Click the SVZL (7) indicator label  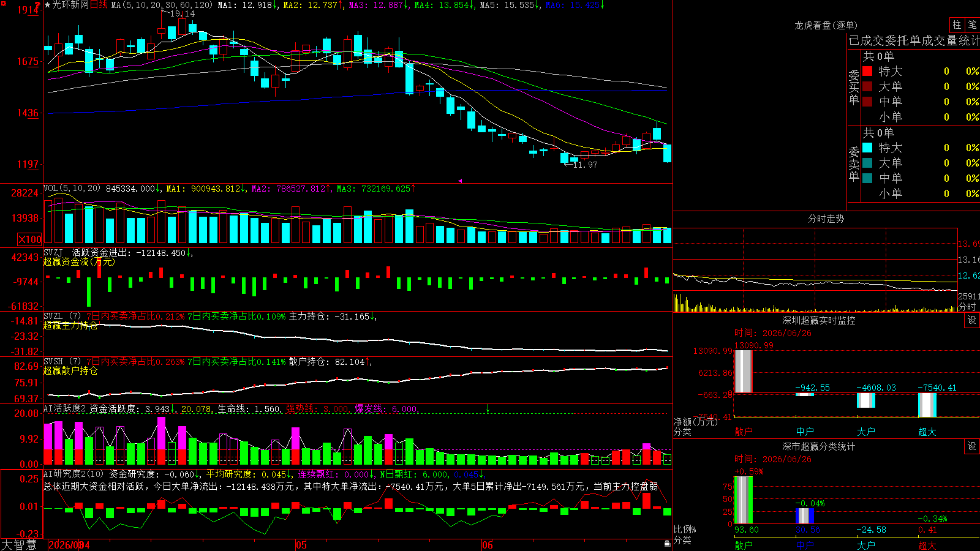pyautogui.click(x=62, y=317)
